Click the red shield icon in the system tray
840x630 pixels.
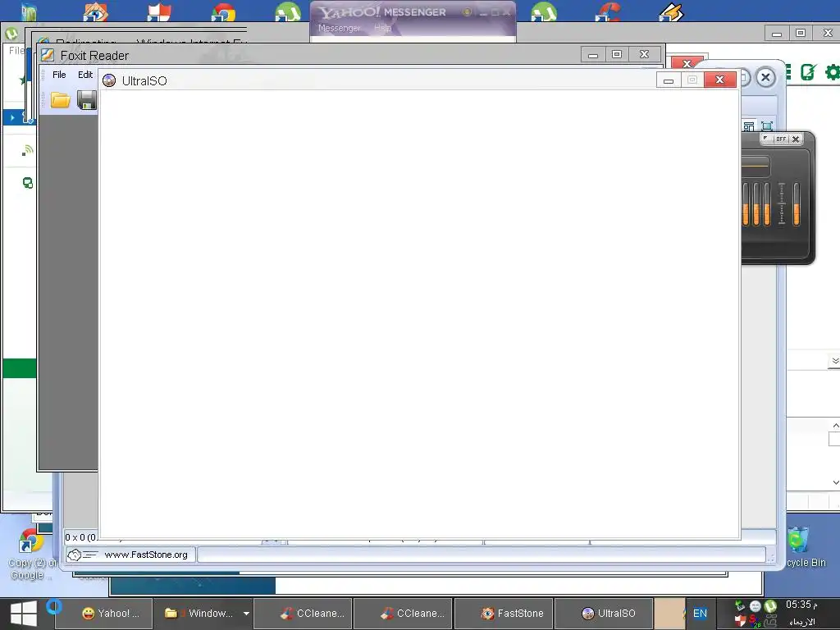741,620
